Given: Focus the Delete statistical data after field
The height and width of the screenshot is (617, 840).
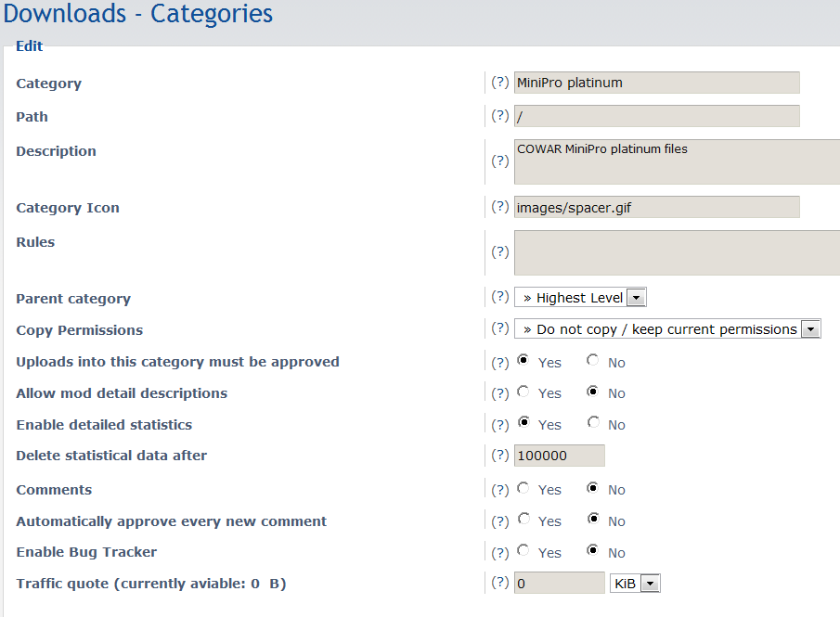Looking at the screenshot, I should click(559, 456).
